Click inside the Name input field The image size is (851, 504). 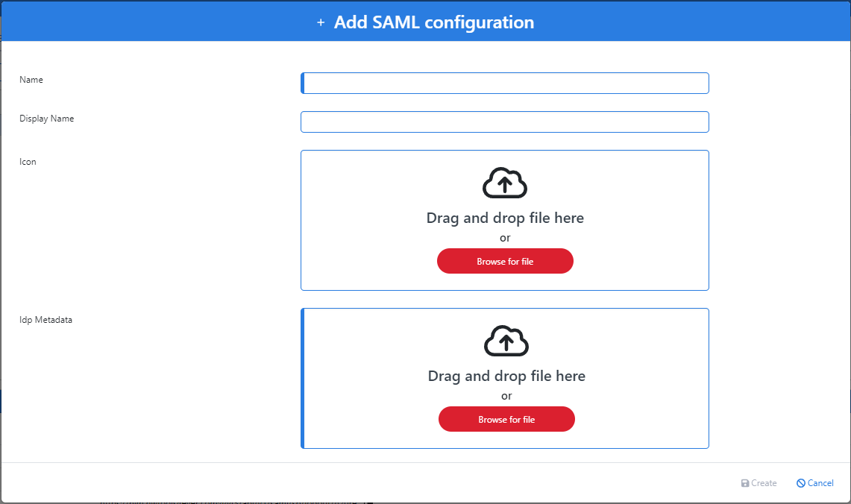click(x=505, y=83)
